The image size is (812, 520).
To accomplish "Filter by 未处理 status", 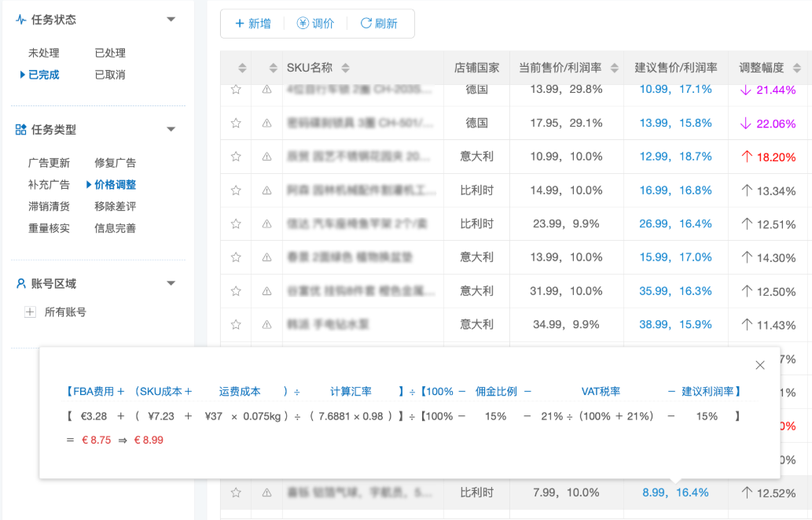I will coord(44,53).
